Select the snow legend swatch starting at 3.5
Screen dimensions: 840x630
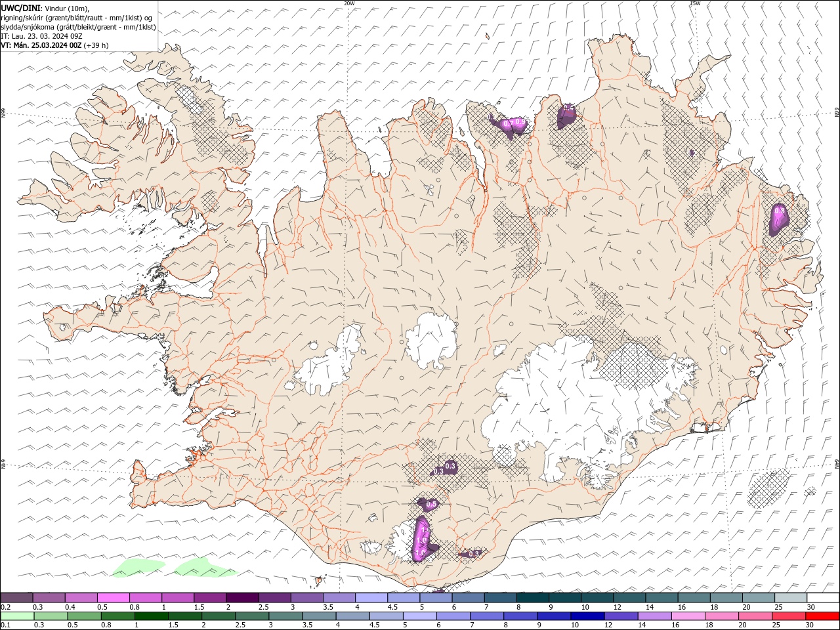338,598
